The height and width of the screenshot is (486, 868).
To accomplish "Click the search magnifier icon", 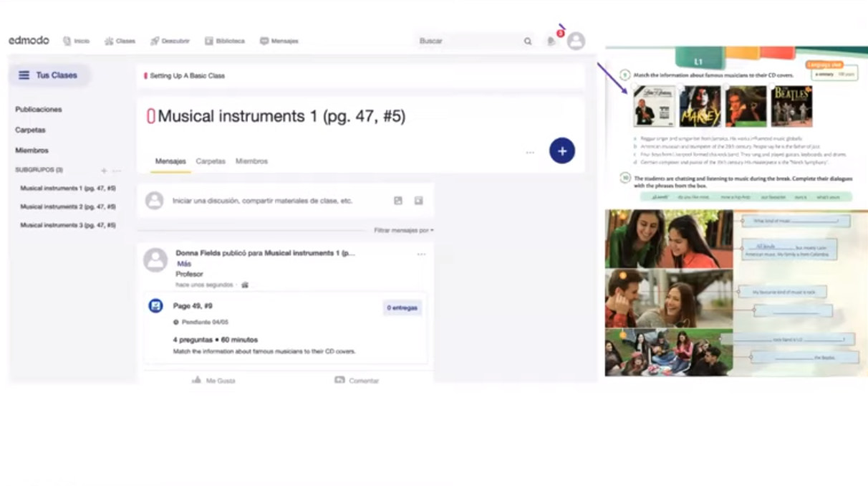I will click(x=528, y=42).
